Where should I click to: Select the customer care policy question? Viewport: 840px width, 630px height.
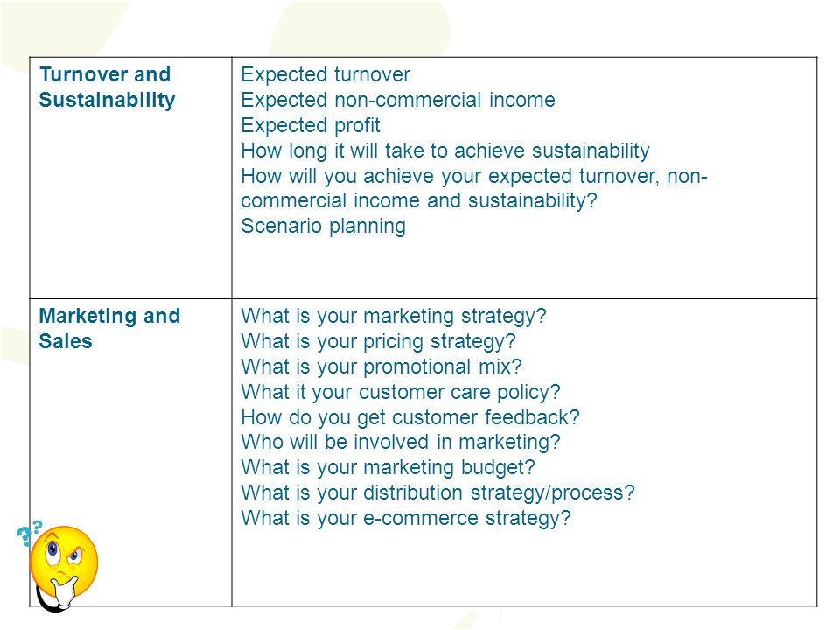[x=400, y=392]
